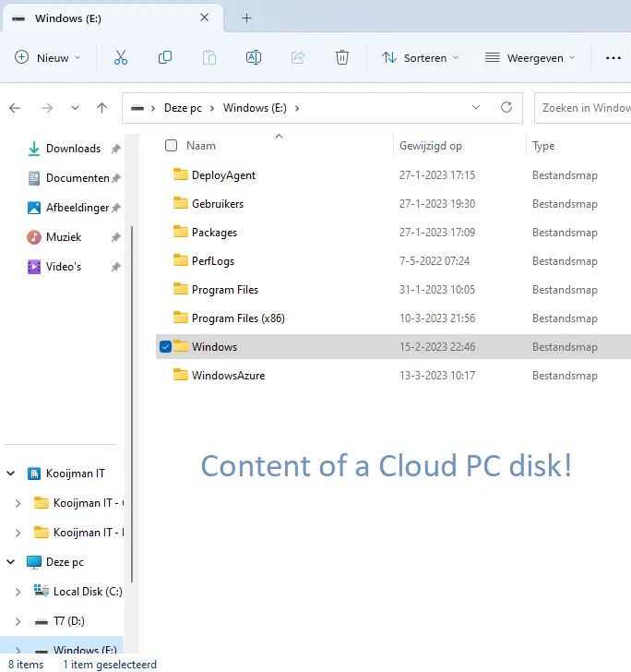631x672 pixels.
Task: Click the Cut scissors icon
Action: click(x=120, y=57)
